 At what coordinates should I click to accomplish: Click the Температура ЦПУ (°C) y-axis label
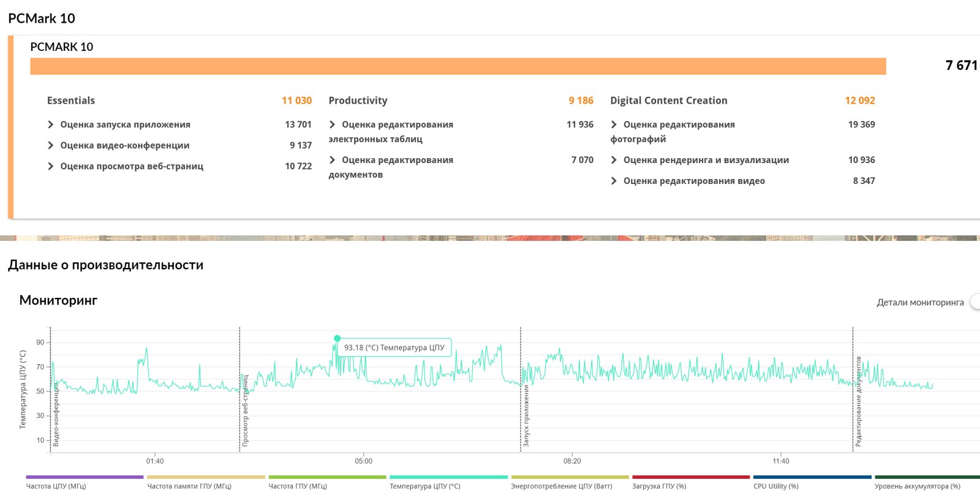[x=23, y=389]
